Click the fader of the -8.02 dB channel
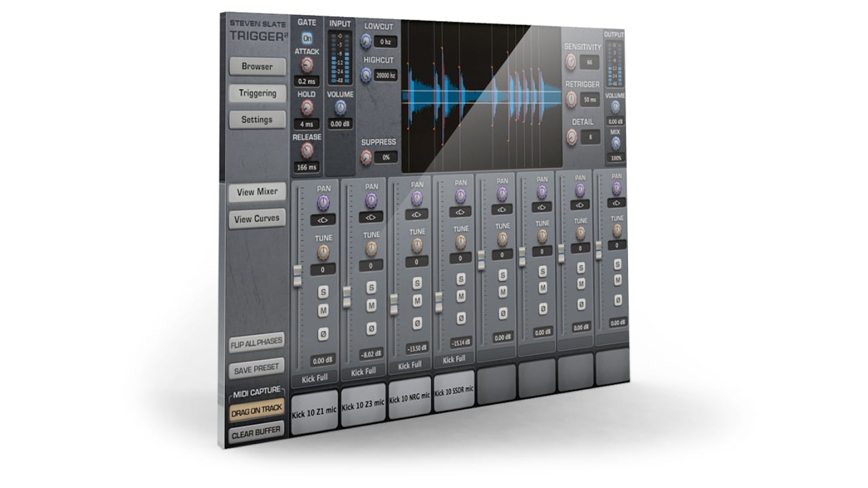 click(x=347, y=297)
